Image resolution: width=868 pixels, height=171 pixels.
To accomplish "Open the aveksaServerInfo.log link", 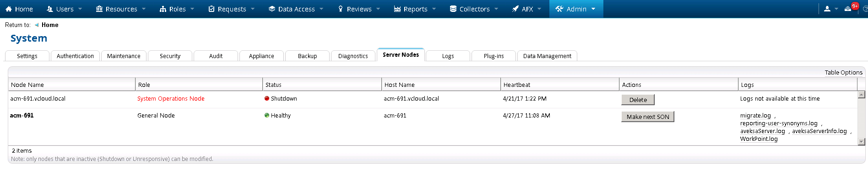I will pyautogui.click(x=819, y=131).
